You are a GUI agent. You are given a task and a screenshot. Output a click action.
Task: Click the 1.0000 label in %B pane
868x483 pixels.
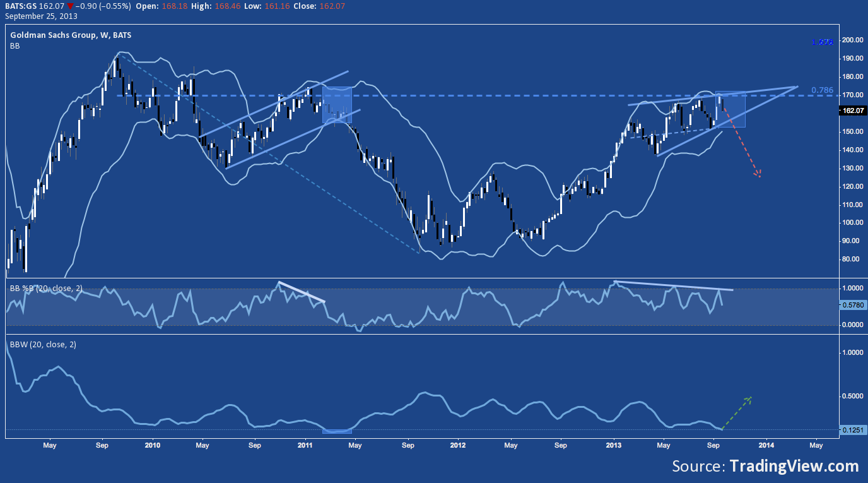click(x=853, y=288)
